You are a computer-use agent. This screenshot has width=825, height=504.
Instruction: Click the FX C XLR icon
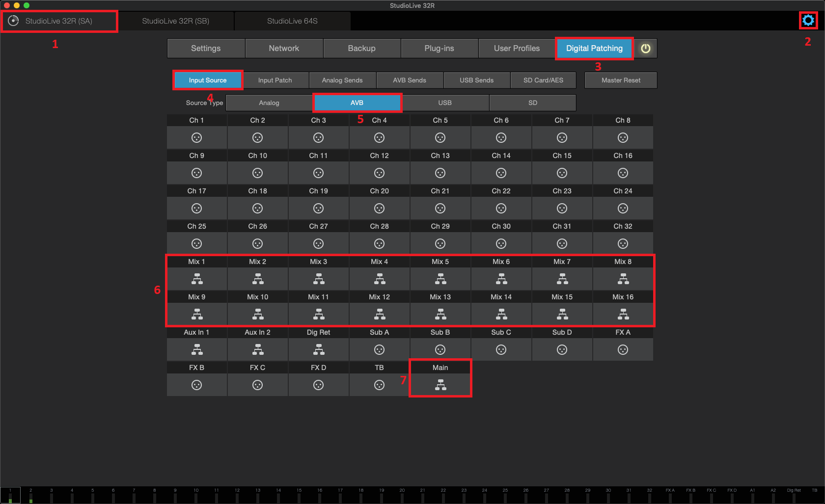tap(257, 385)
